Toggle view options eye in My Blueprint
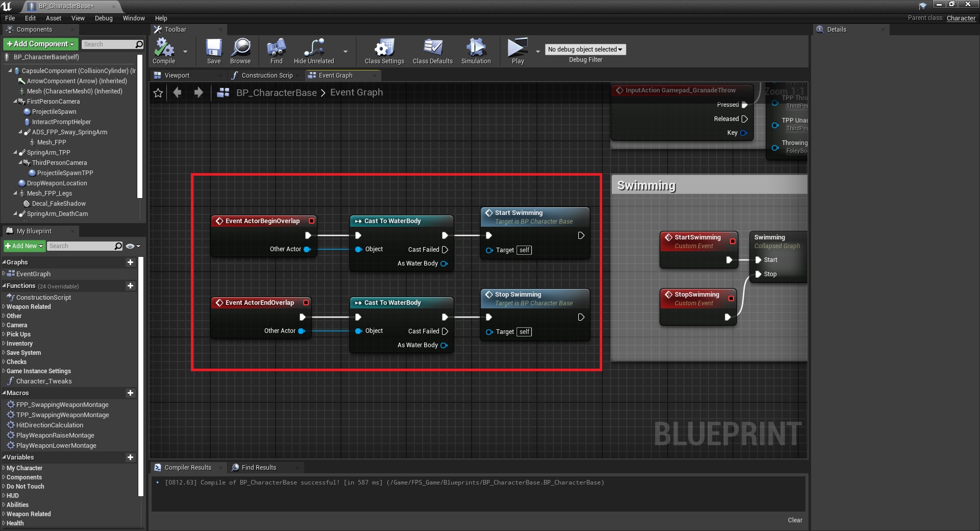Image resolution: width=980 pixels, height=531 pixels. tap(131, 246)
